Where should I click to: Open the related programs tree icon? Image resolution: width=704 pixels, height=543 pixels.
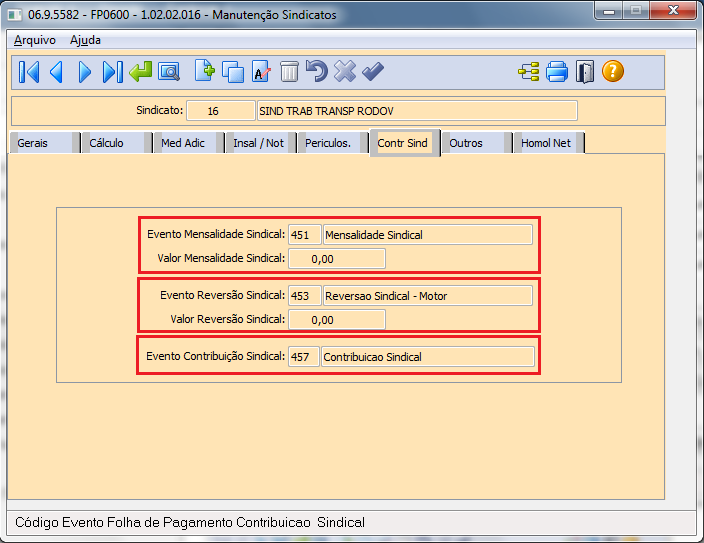pos(529,72)
